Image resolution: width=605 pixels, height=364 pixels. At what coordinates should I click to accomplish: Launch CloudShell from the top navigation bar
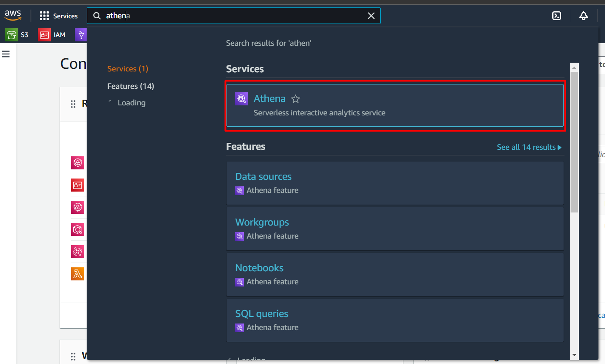pos(556,15)
